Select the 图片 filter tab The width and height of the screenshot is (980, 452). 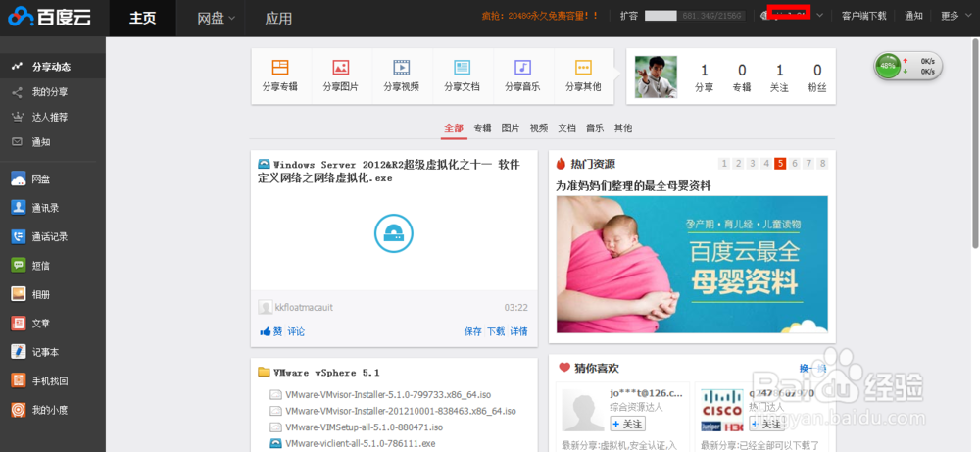tap(511, 128)
